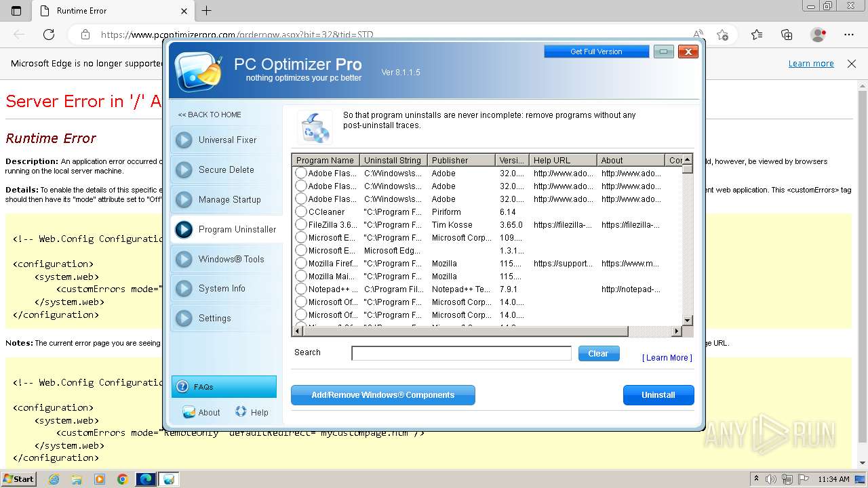Open Universal Fixer section
The height and width of the screenshot is (488, 868).
click(226, 140)
